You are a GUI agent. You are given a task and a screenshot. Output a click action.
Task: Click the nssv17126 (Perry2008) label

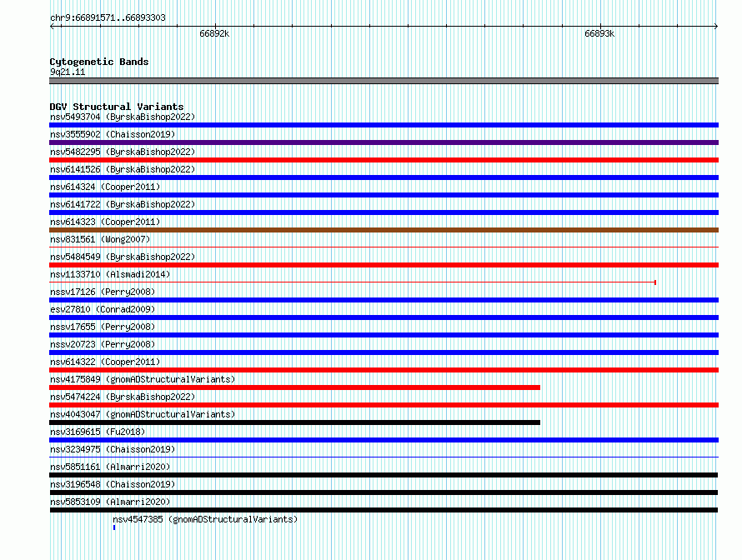103,292
